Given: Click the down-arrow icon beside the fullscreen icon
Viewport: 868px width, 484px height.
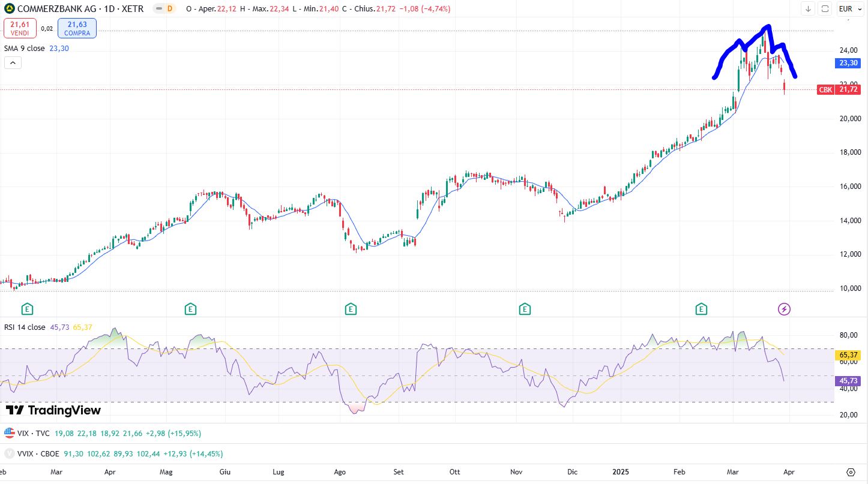Looking at the screenshot, I should coord(809,9).
